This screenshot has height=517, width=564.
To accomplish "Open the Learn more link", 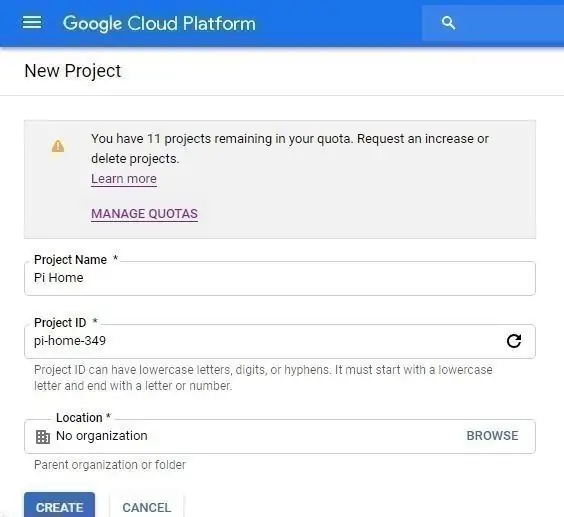I will [x=124, y=179].
